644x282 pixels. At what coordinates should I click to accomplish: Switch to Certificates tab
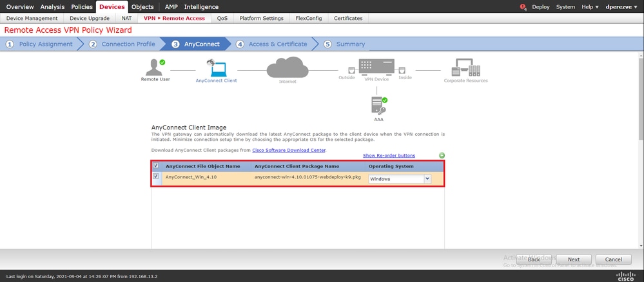click(348, 18)
